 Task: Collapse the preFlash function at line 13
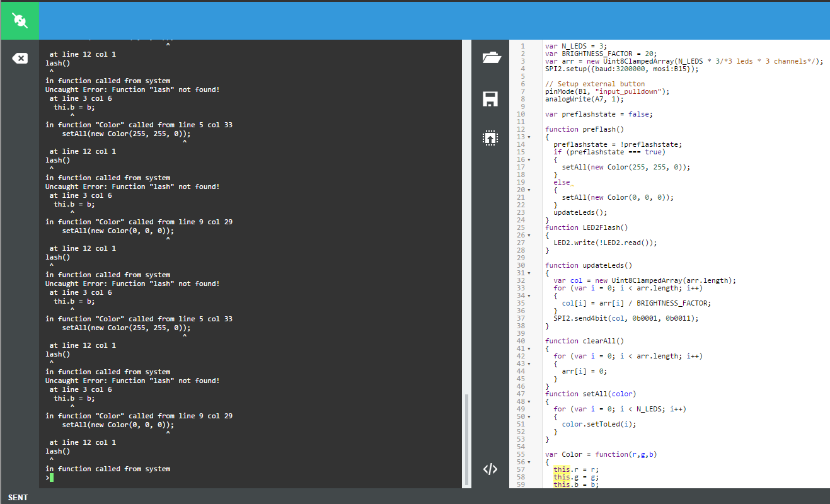point(529,137)
